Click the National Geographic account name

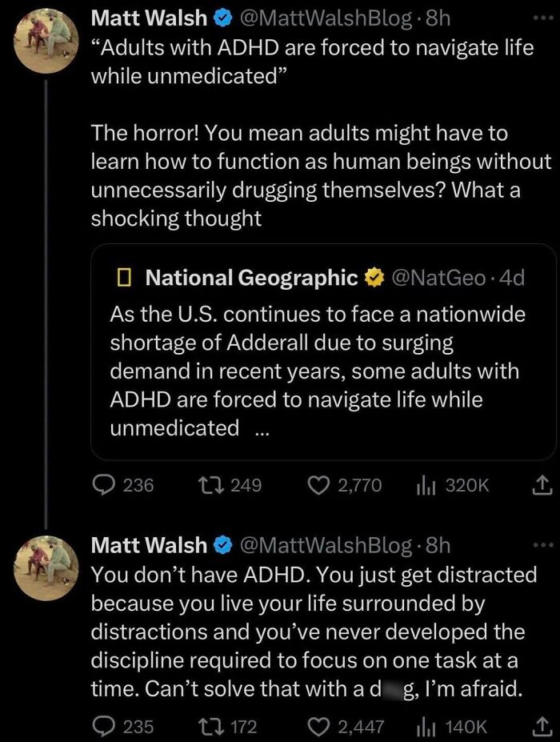click(x=251, y=277)
